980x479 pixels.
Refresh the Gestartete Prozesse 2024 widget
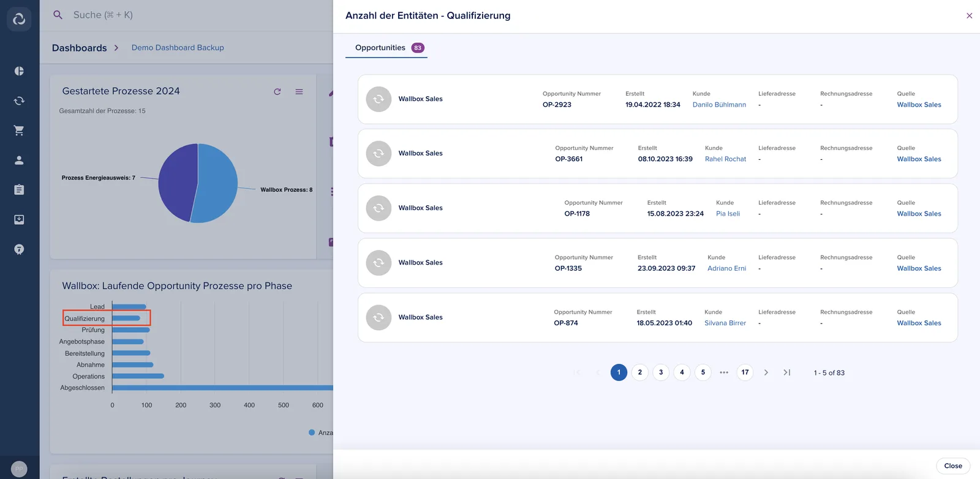click(277, 92)
